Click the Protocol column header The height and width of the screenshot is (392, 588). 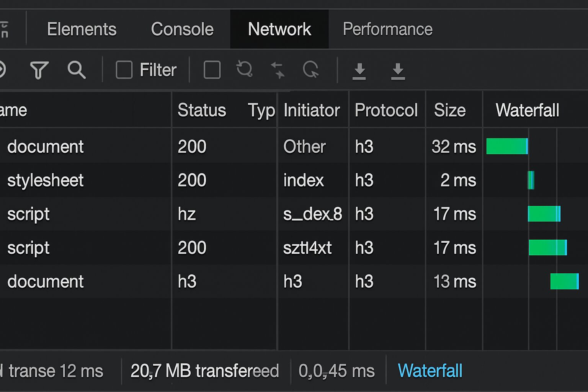(386, 110)
